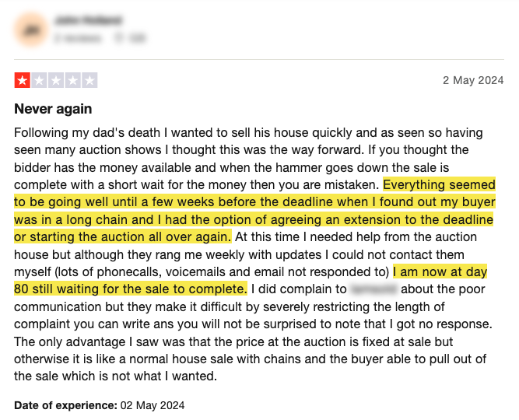This screenshot has width=519, height=420.
Task: Click the "2 May 2024" review date
Action: pos(473,80)
